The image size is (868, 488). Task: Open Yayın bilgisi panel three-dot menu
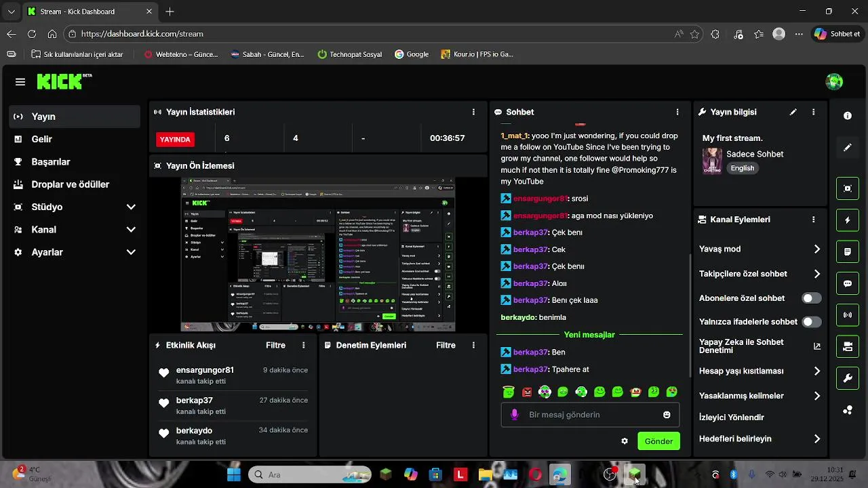813,112
